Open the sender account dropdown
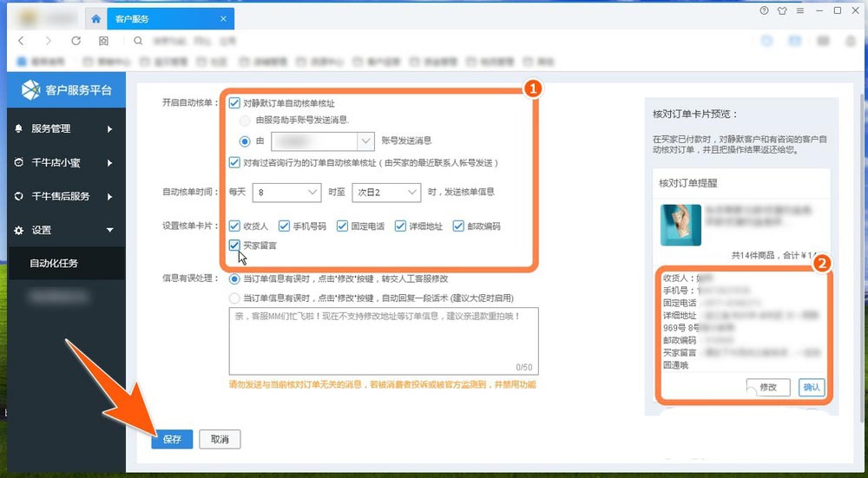 [323, 141]
